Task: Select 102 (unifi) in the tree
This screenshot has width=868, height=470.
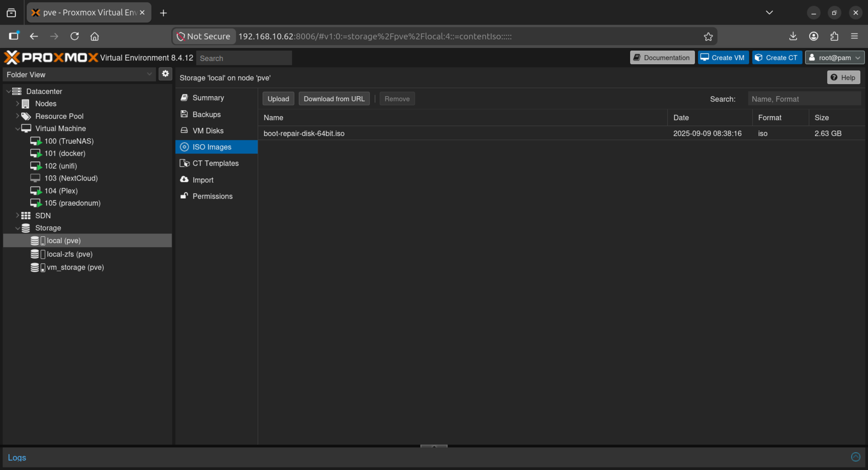Action: pos(88,166)
